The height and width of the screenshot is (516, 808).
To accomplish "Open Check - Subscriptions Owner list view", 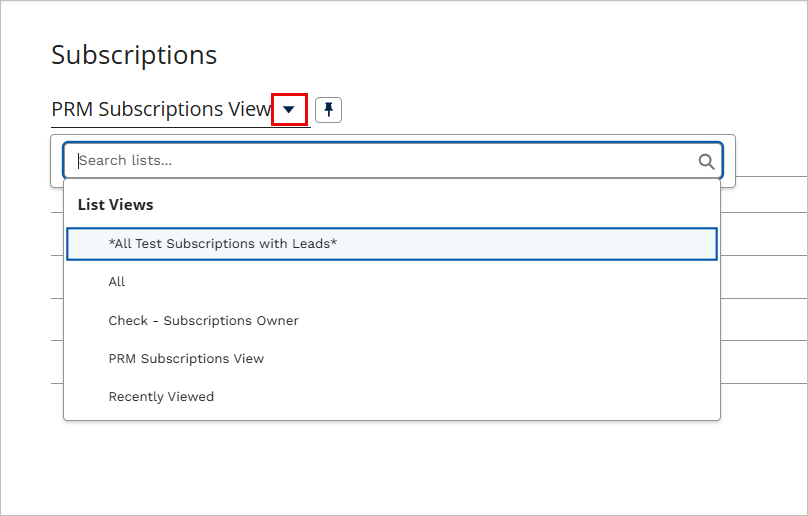I will point(392,321).
